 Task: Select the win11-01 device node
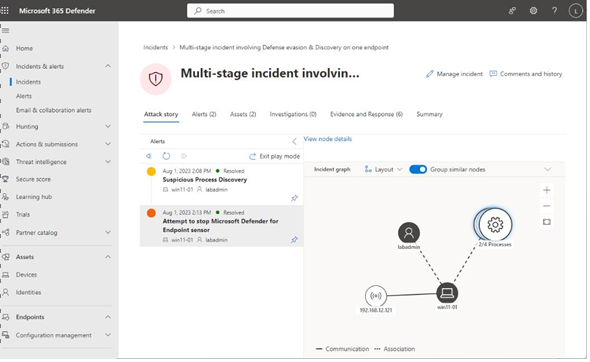pos(447,293)
